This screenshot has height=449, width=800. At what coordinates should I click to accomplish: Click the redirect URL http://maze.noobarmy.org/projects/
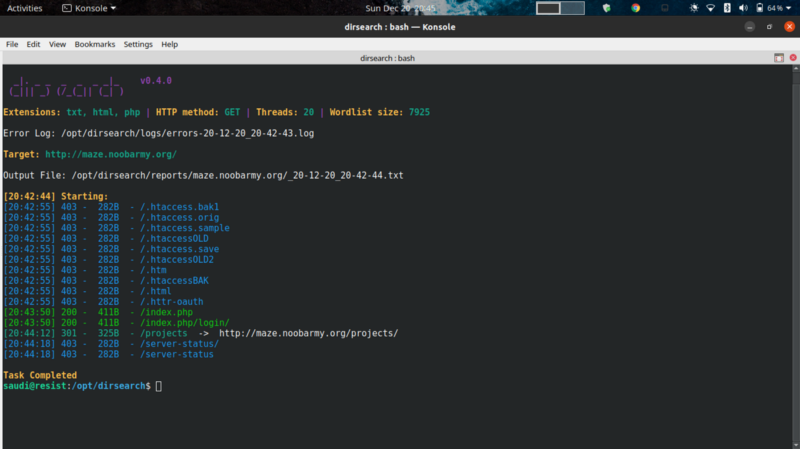tap(308, 333)
